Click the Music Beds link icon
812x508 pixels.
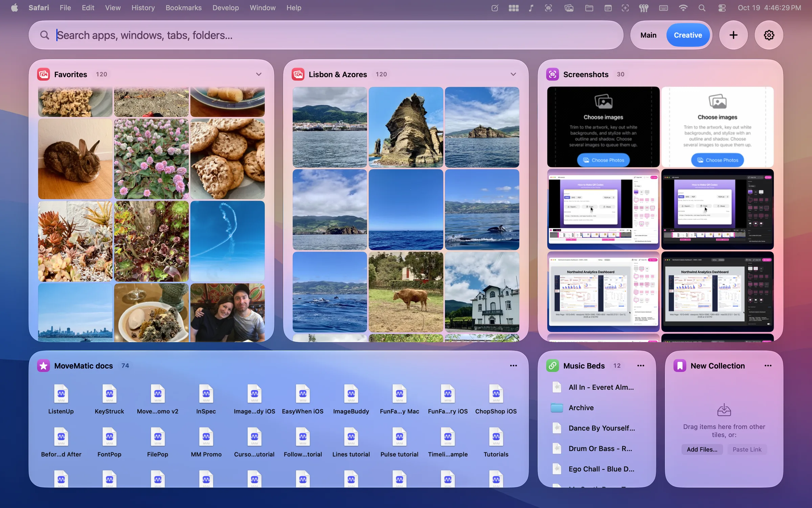tap(552, 366)
